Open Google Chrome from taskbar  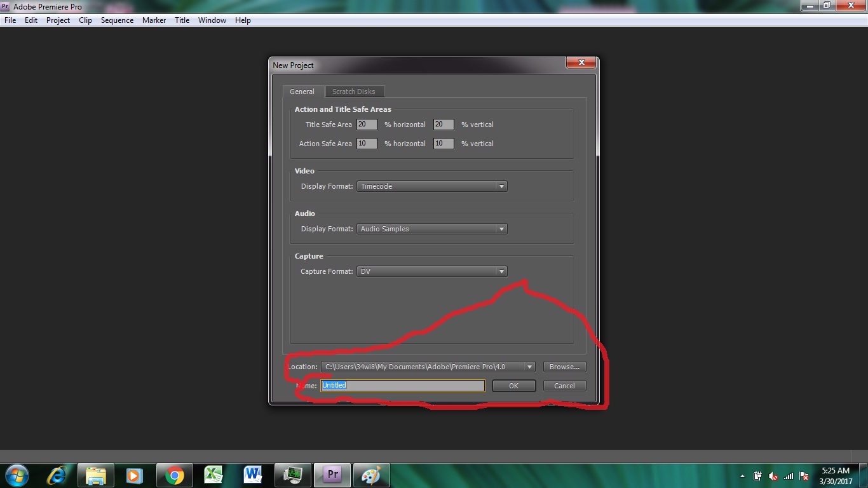[x=174, y=475]
